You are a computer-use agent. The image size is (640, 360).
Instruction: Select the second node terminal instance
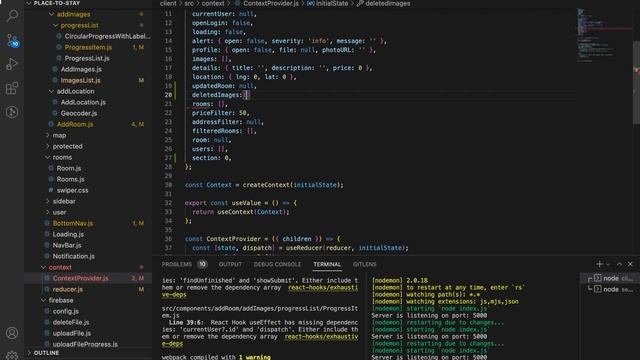tap(610, 289)
